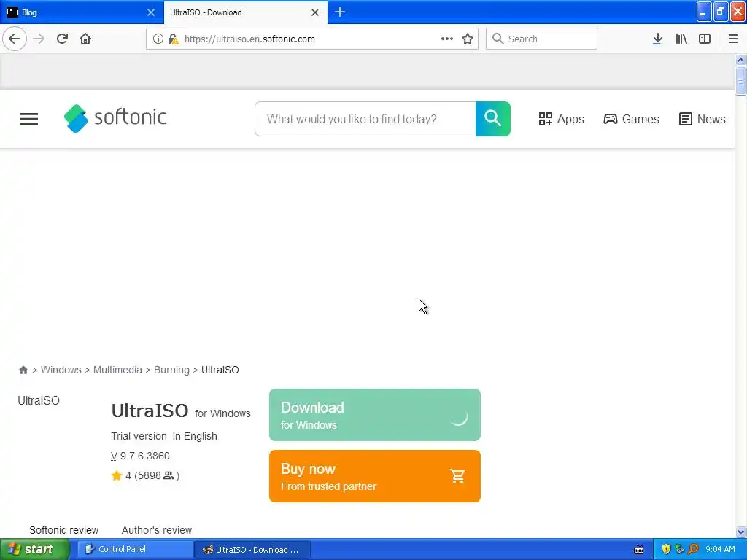747x560 pixels.
Task: Click version V 9.7.6.3860 text
Action: coord(141,456)
